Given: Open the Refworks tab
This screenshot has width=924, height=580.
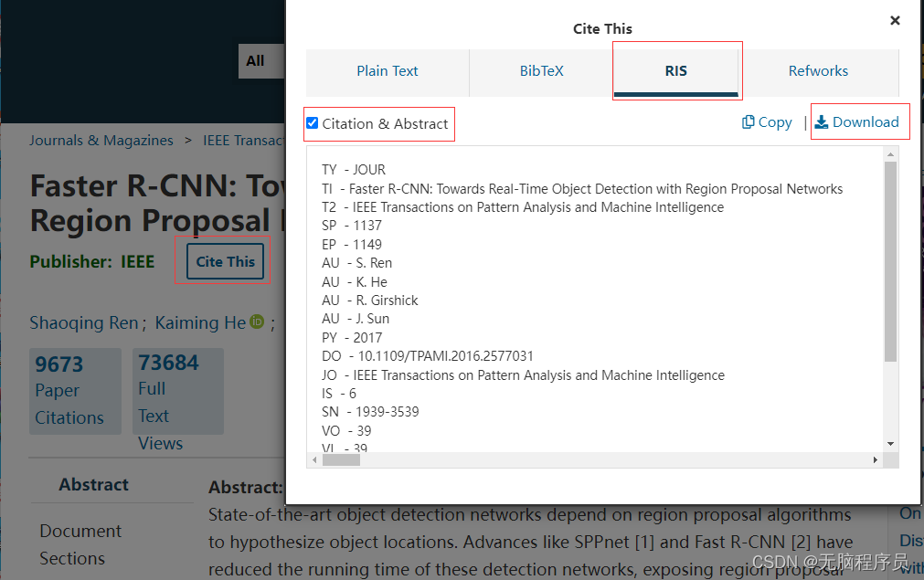Looking at the screenshot, I should [x=819, y=71].
